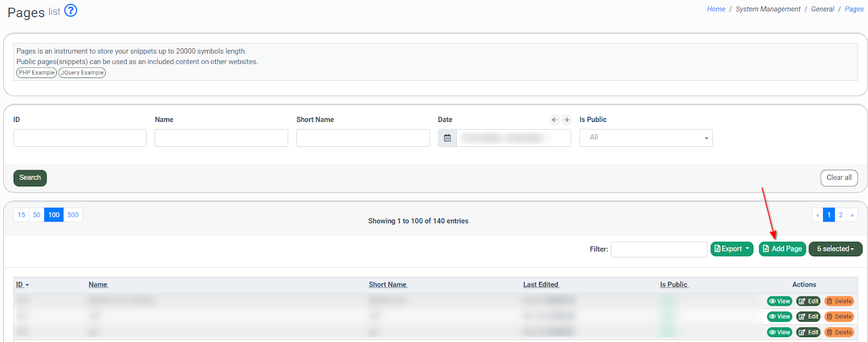868x342 pixels.
Task: Click the Add Page button
Action: point(782,249)
